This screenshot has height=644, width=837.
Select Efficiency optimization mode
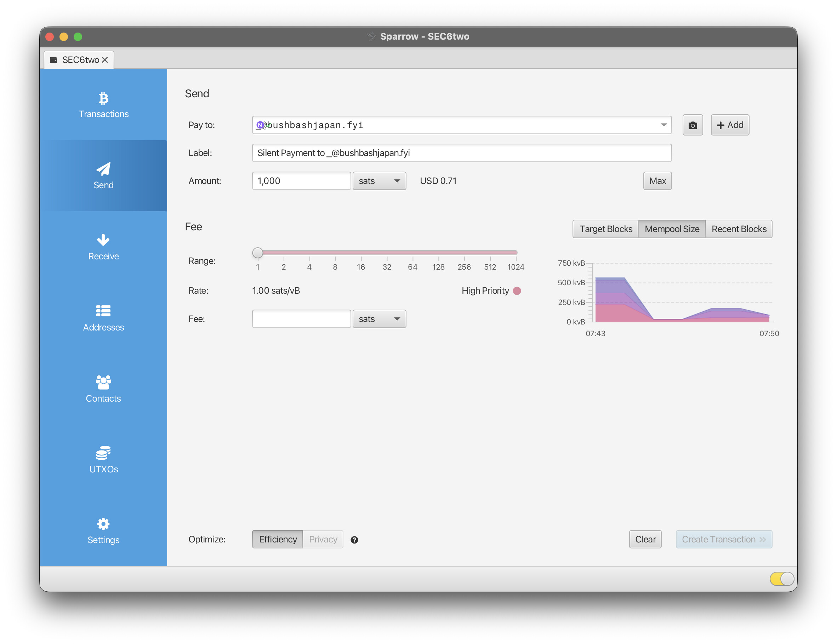(278, 539)
